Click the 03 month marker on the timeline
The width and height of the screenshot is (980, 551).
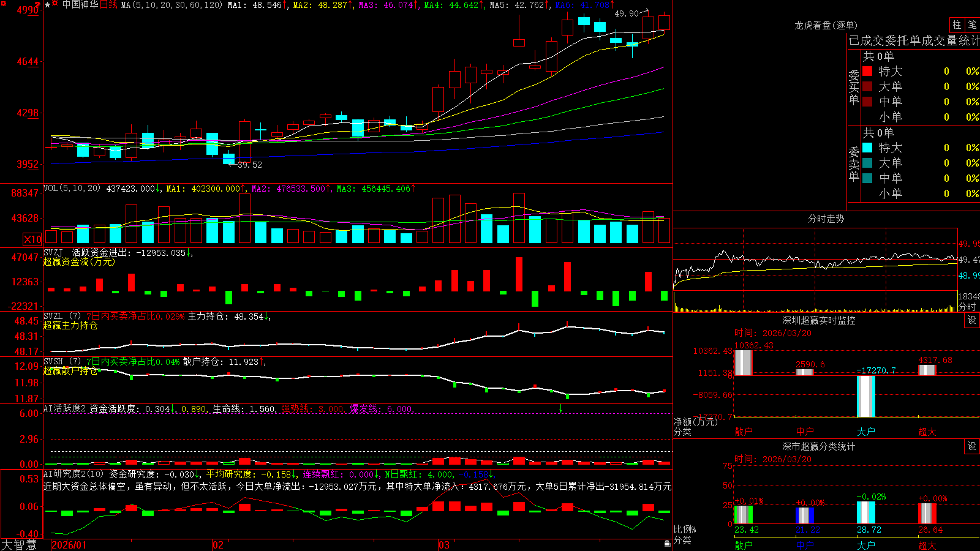coord(444,545)
